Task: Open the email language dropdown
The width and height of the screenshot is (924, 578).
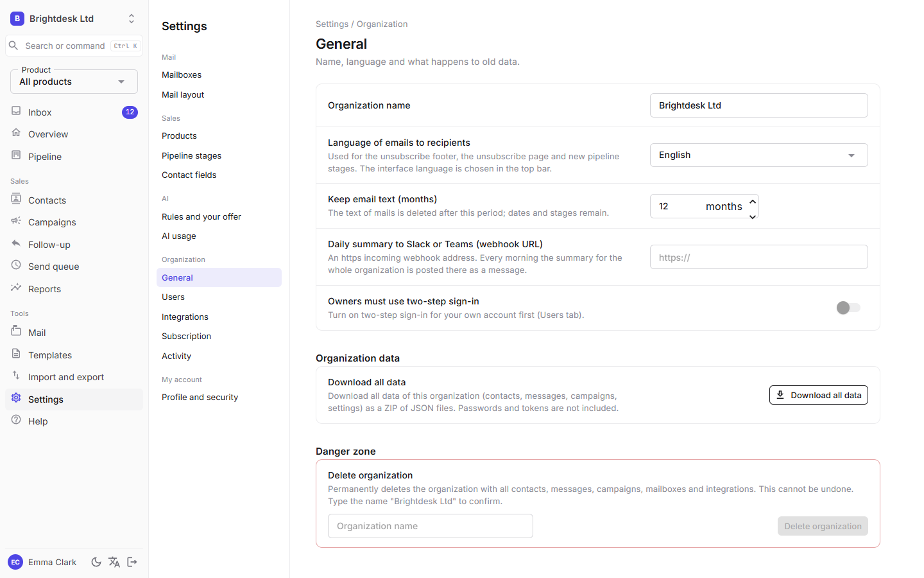Action: (758, 155)
